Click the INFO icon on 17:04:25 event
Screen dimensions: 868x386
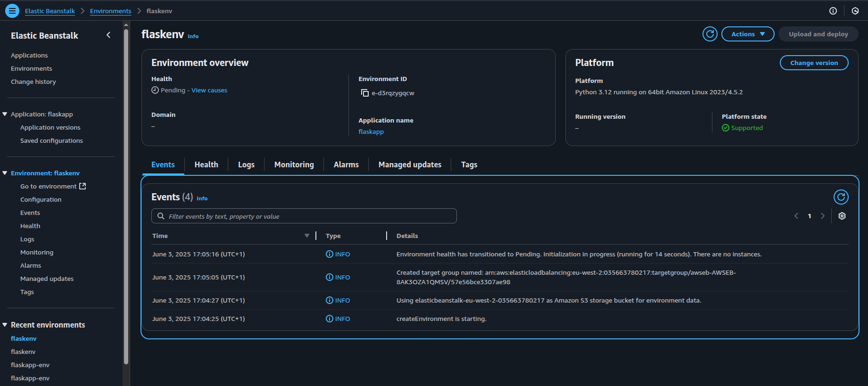pyautogui.click(x=330, y=319)
